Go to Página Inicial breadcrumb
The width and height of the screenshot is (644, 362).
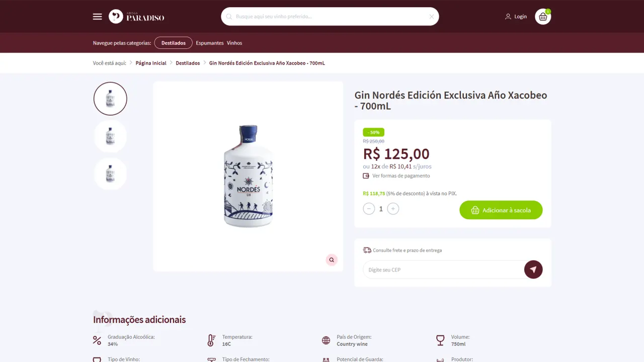pos(151,63)
